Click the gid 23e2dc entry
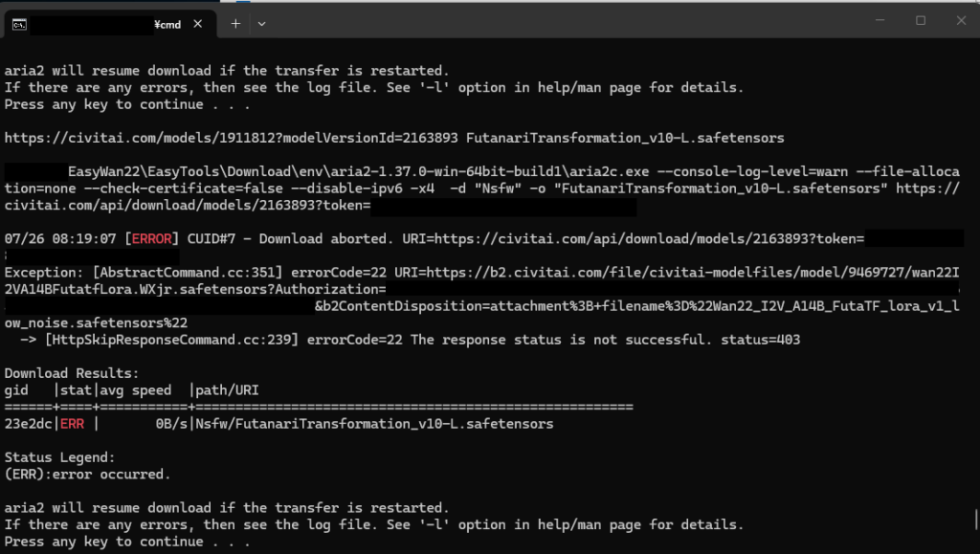The image size is (980, 554). (x=28, y=424)
